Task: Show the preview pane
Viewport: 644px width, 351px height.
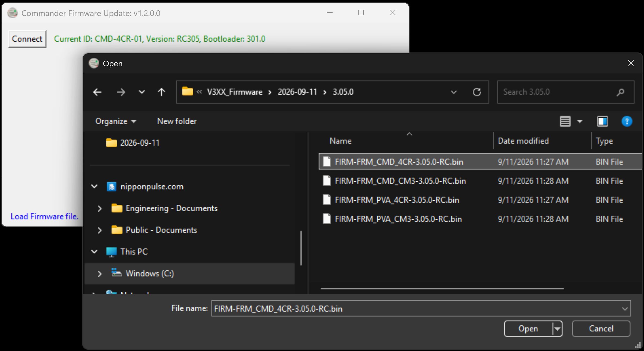Action: point(602,121)
